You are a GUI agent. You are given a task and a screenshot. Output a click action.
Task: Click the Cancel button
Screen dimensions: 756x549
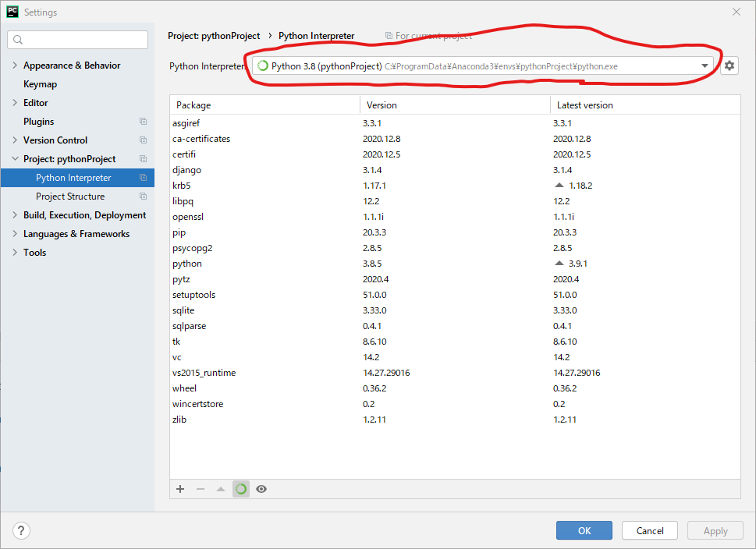pos(649,531)
